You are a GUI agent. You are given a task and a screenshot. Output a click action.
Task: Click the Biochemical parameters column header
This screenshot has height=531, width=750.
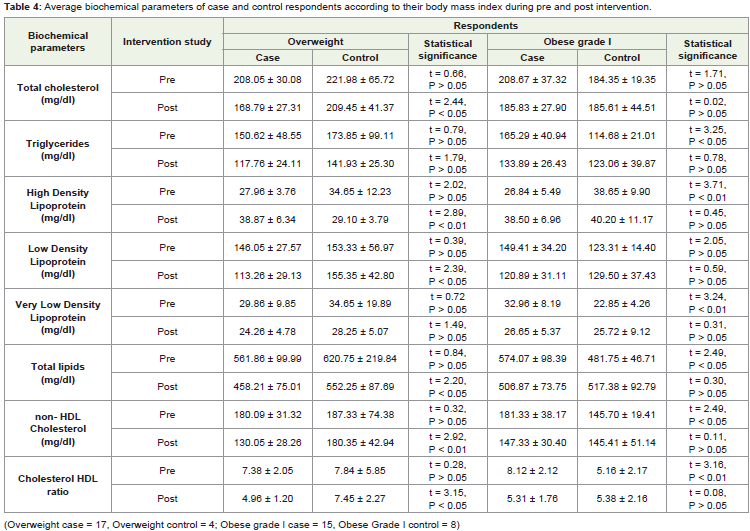[58, 42]
